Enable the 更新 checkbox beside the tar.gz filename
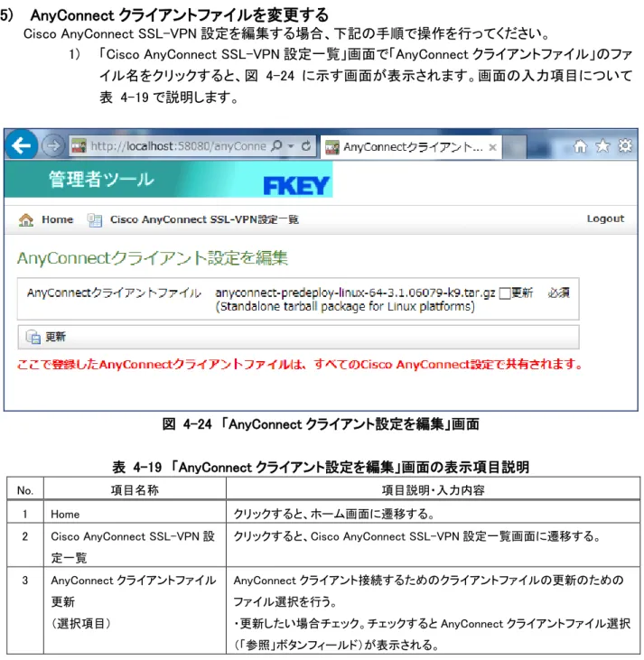The width and height of the screenshot is (644, 660). pyautogui.click(x=504, y=293)
